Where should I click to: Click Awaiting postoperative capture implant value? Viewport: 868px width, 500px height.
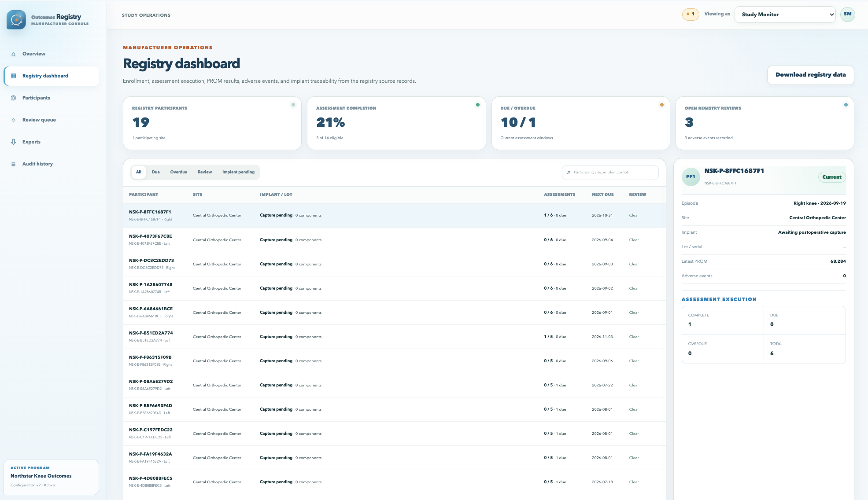(812, 232)
